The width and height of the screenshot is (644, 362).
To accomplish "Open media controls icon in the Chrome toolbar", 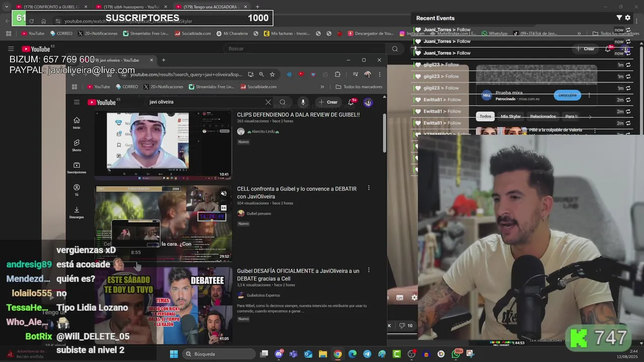I will [x=355, y=74].
